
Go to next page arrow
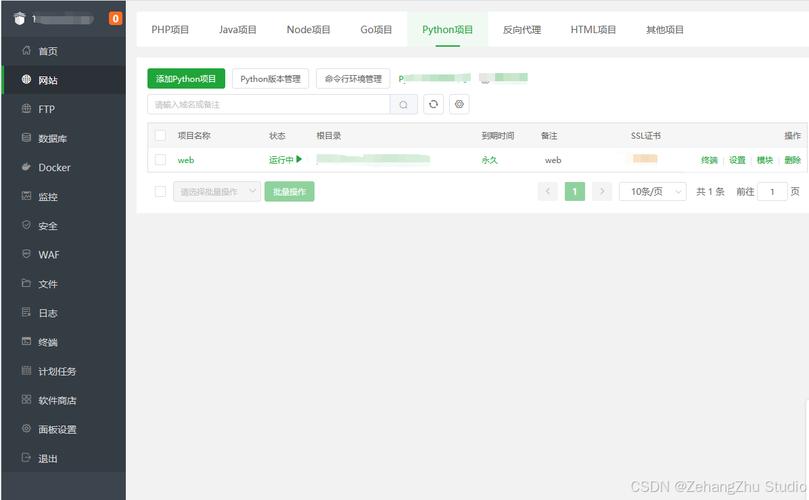tap(602, 191)
